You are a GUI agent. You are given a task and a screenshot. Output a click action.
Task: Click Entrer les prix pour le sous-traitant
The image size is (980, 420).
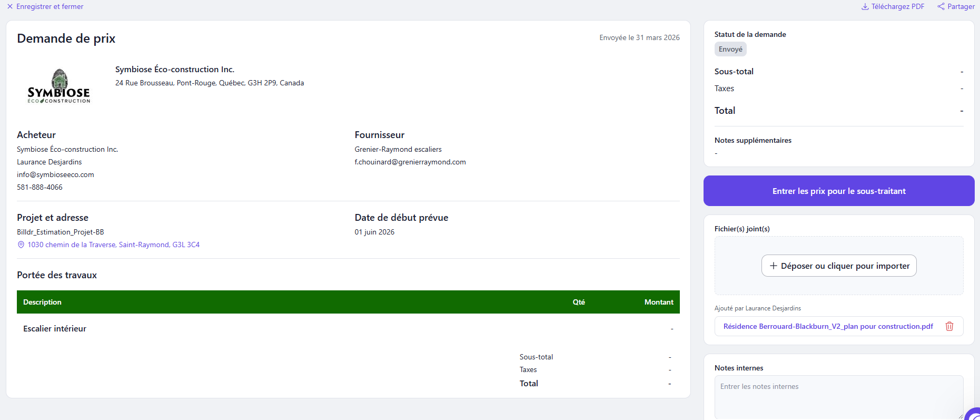click(x=839, y=191)
